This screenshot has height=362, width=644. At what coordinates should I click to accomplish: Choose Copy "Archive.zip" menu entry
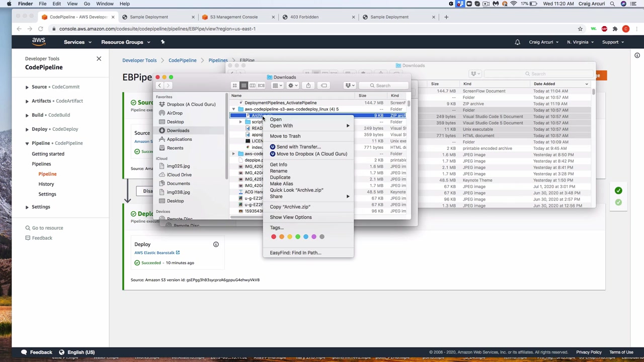pos(308,207)
